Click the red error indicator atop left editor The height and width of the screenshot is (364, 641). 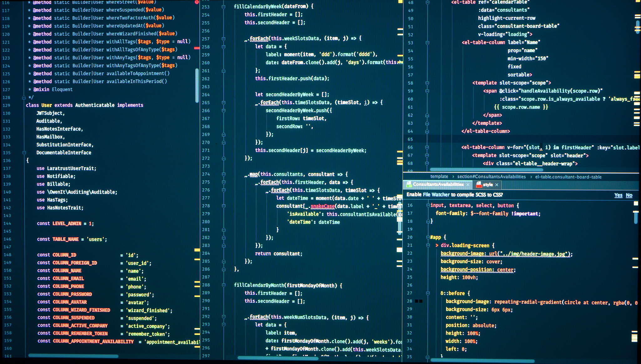click(x=197, y=2)
